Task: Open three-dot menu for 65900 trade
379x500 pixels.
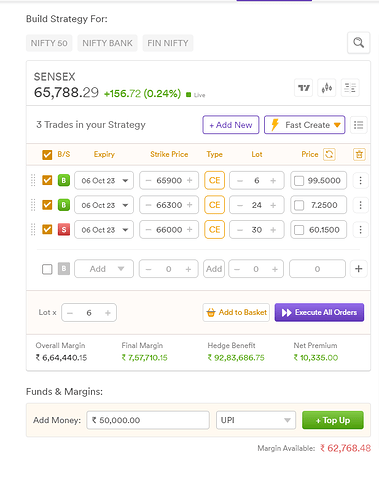Action: tap(360, 180)
